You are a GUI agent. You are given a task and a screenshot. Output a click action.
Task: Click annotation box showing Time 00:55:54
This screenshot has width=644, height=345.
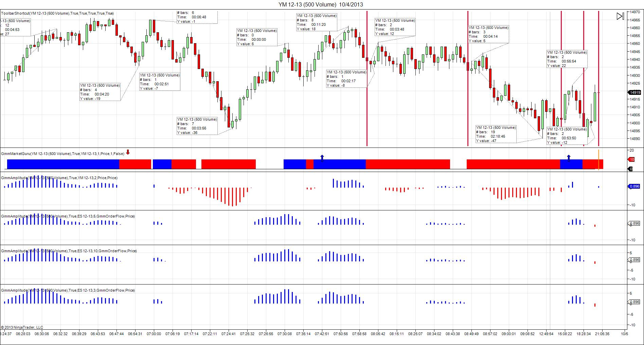pyautogui.click(x=567, y=59)
